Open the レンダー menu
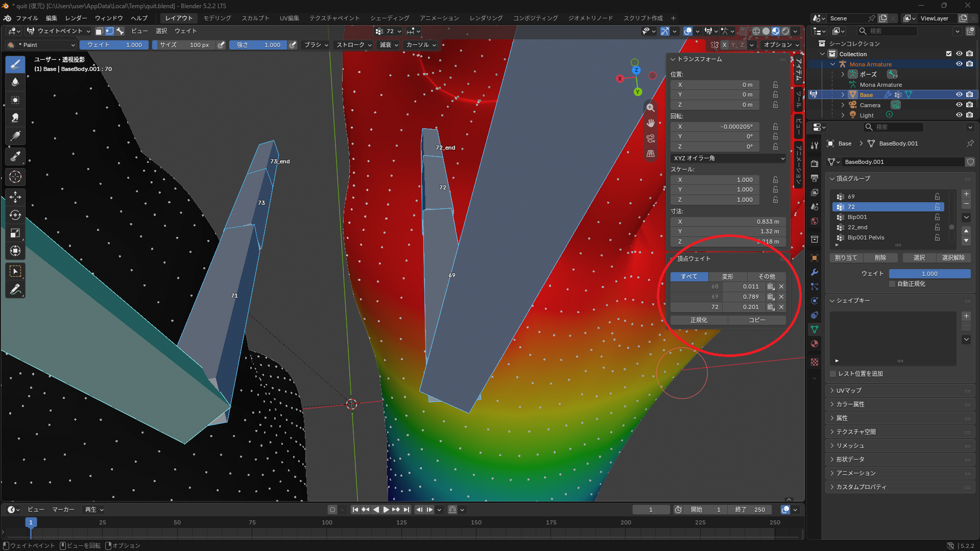The image size is (980, 551). [x=76, y=18]
